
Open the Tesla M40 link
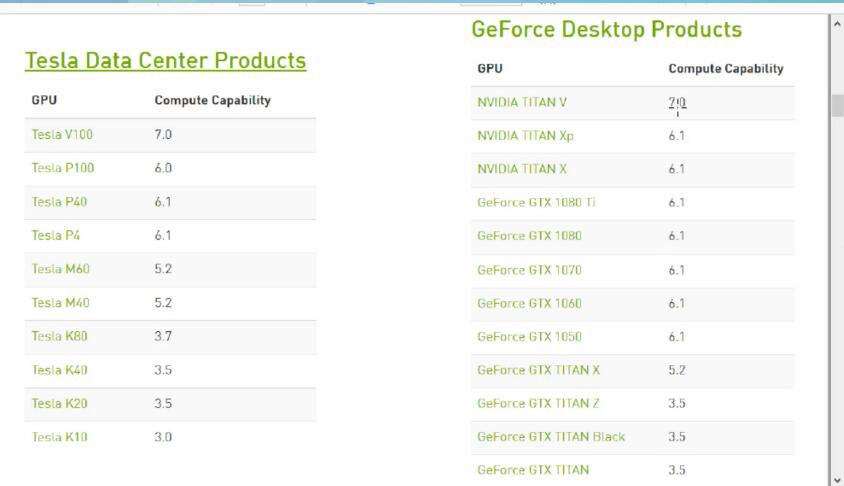(60, 303)
